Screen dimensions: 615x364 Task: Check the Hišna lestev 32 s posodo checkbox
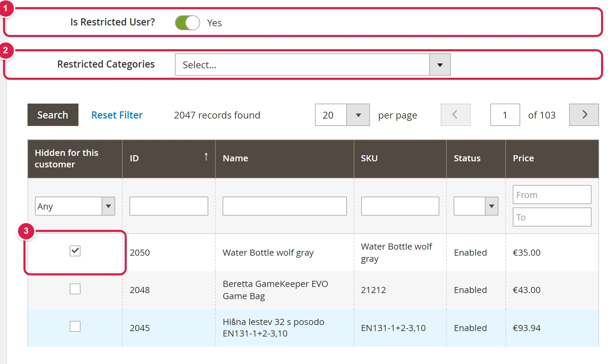(x=75, y=326)
